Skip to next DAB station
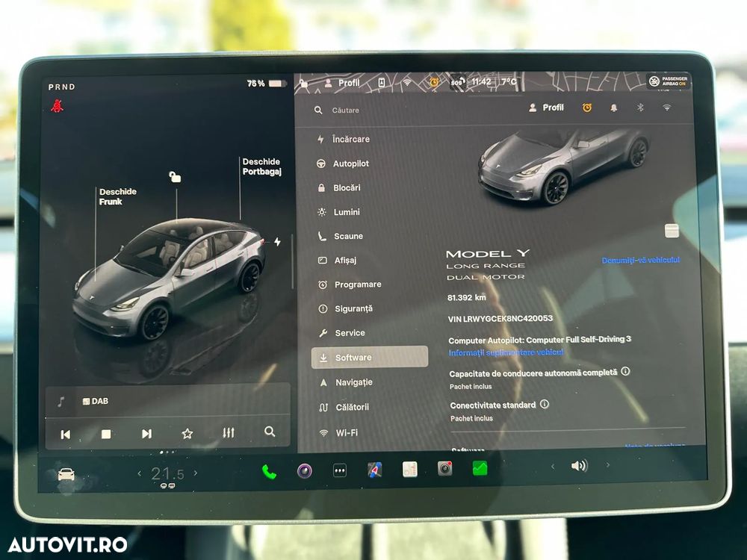This screenshot has height=560, width=747. [146, 433]
